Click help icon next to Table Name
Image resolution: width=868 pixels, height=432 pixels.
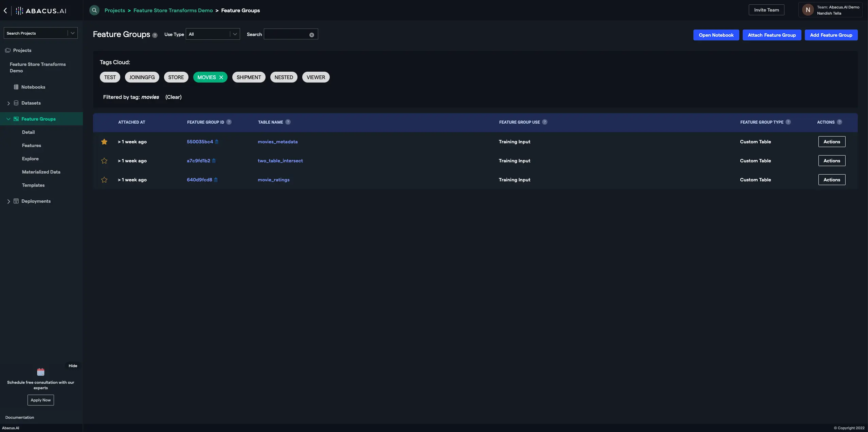[288, 122]
